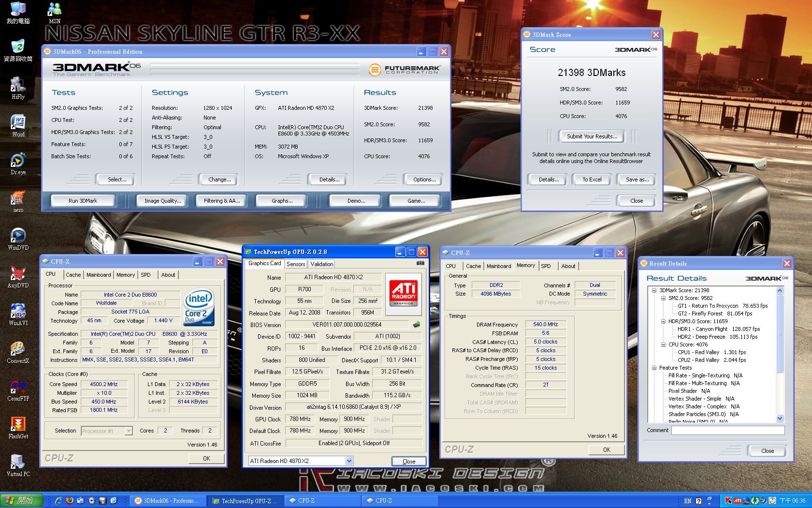The width and height of the screenshot is (812, 508).
Task: Switch to Sensors tab in GPU-Z
Action: pos(296,264)
